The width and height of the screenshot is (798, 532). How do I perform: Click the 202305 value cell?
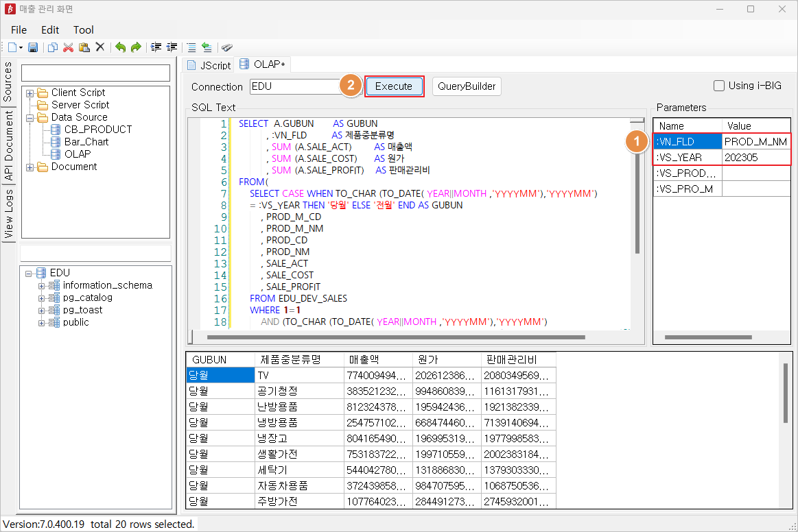[755, 158]
